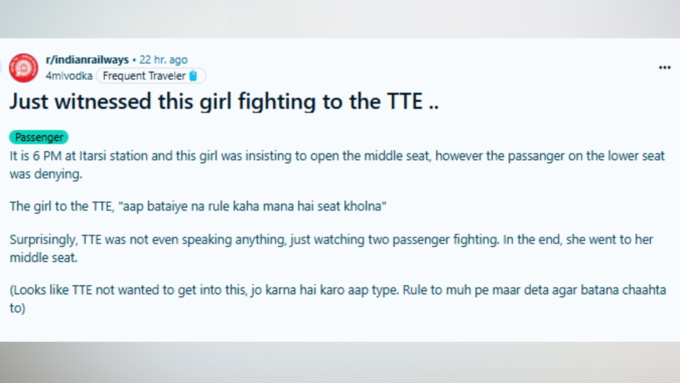Click the '22 hr. ago' timestamp
The image size is (680, 383).
(x=163, y=59)
